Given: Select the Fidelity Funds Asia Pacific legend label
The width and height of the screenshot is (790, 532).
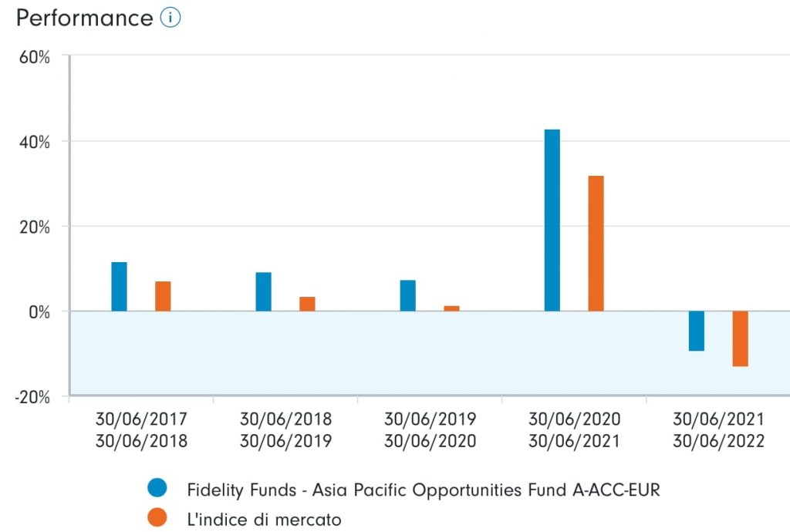Looking at the screenshot, I should point(424,490).
